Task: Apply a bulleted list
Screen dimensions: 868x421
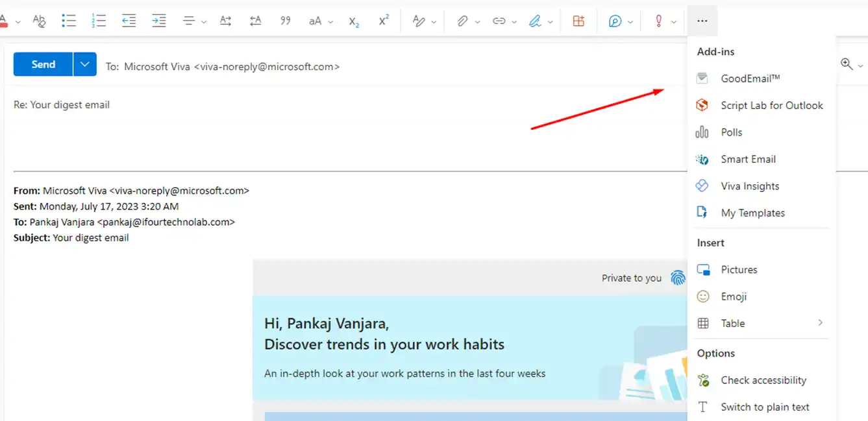Action: [x=69, y=21]
